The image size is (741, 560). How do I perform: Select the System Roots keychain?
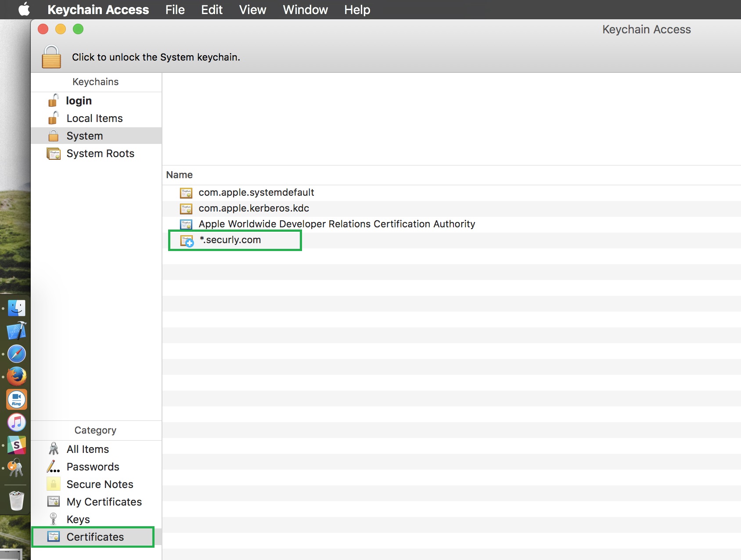[96, 154]
